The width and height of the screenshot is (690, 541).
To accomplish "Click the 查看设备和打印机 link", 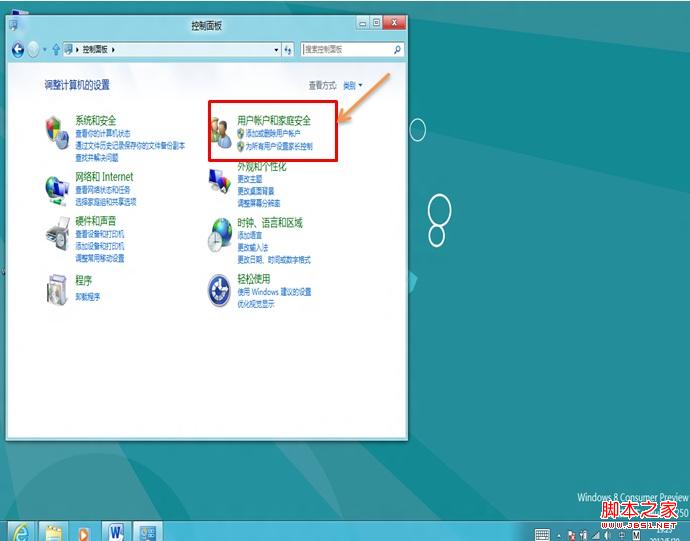I will pyautogui.click(x=100, y=234).
